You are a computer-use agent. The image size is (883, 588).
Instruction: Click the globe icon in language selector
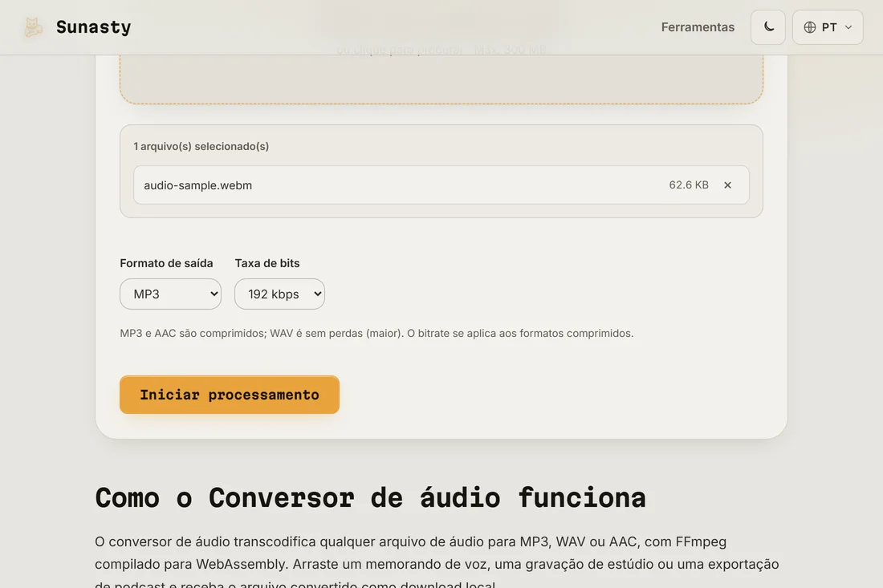[x=810, y=27]
